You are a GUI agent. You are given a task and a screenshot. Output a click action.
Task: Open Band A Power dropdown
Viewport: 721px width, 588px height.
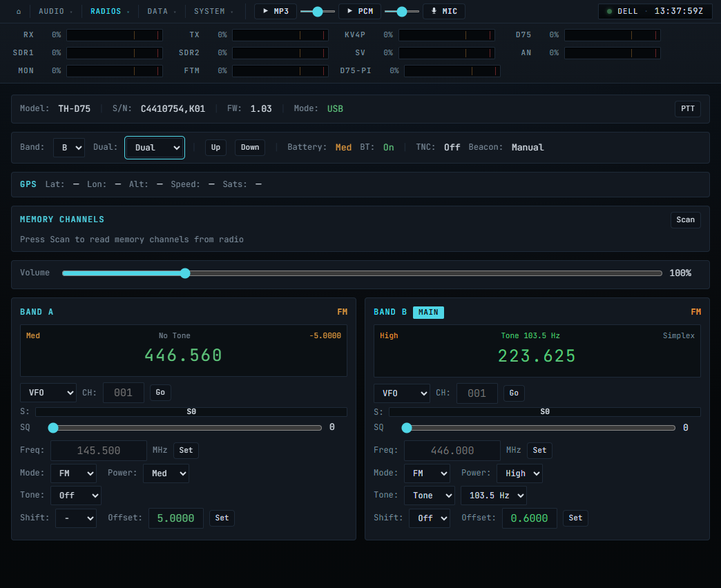(166, 473)
